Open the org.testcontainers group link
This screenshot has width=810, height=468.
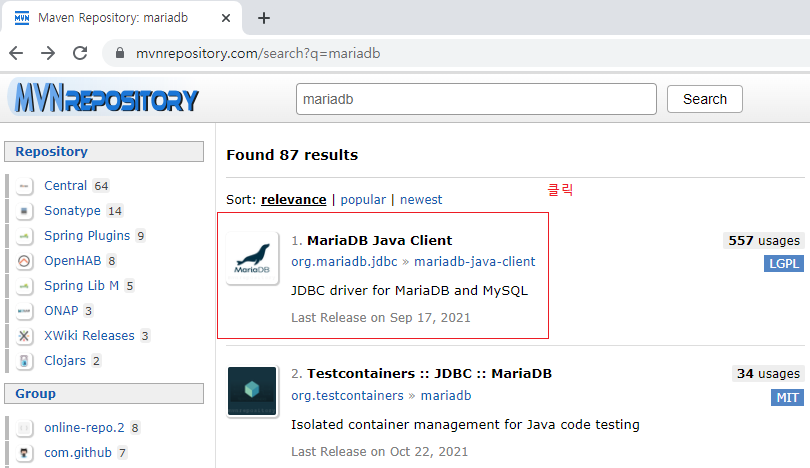347,396
